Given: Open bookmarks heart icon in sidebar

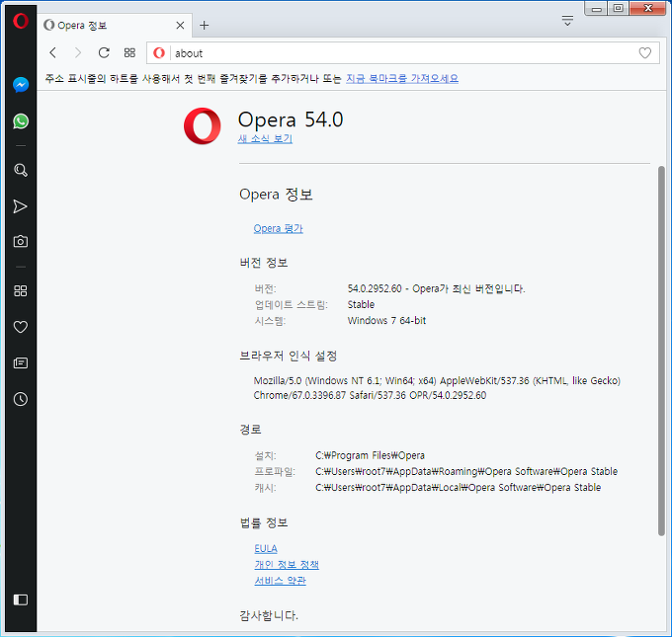Looking at the screenshot, I should (21, 327).
